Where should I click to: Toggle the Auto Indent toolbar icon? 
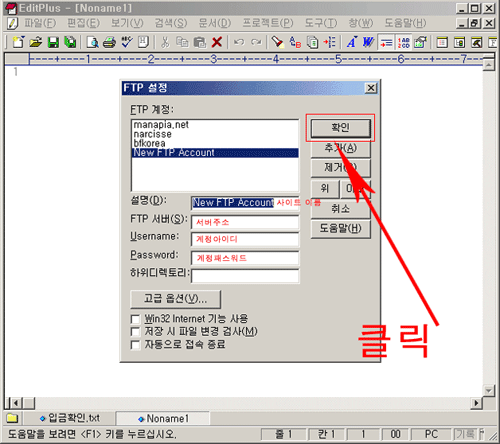click(x=386, y=42)
